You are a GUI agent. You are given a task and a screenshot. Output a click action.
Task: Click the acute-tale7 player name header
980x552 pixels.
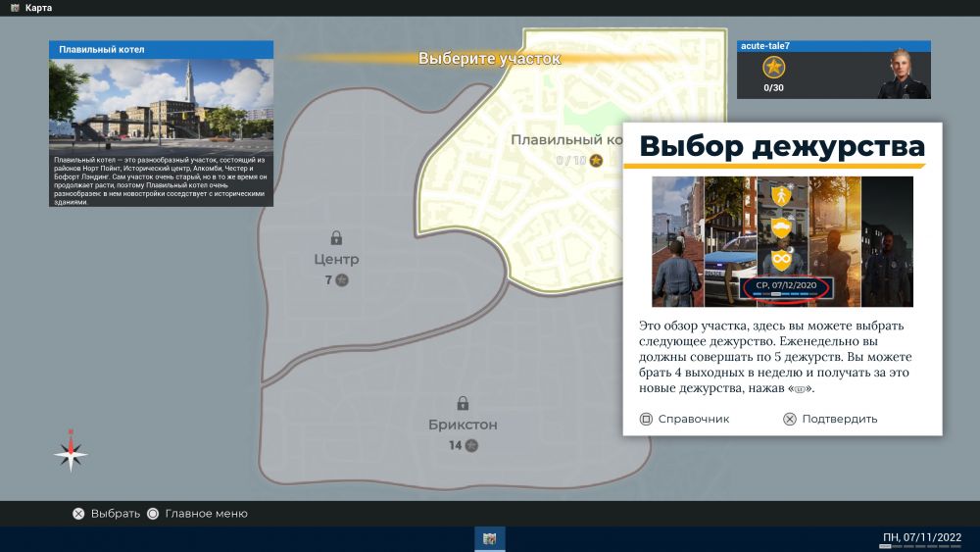tap(765, 46)
